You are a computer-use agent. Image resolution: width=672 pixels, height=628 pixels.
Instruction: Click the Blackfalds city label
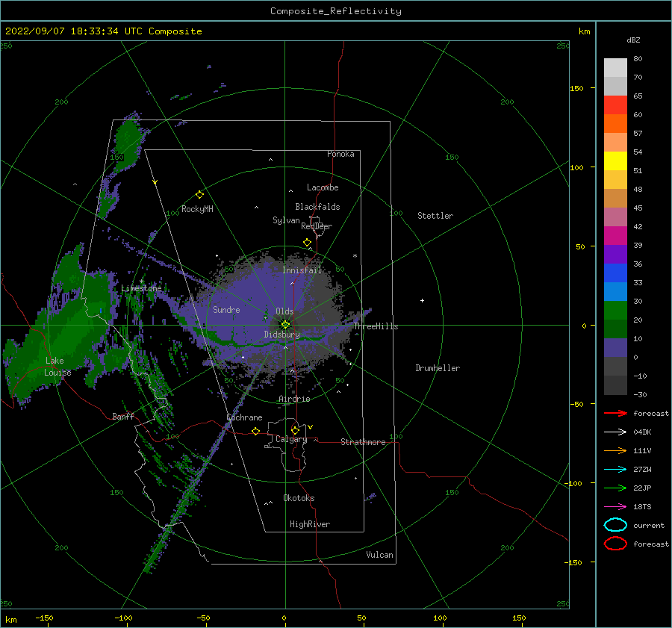tap(317, 207)
